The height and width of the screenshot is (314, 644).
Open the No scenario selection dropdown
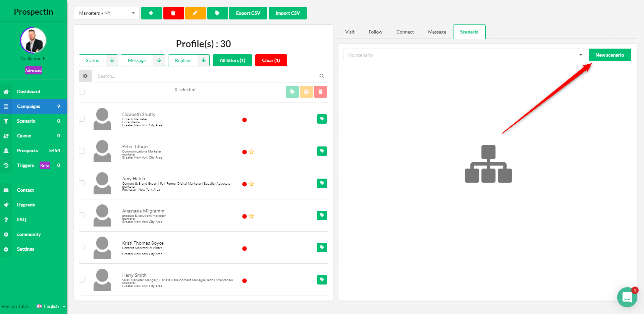click(465, 55)
